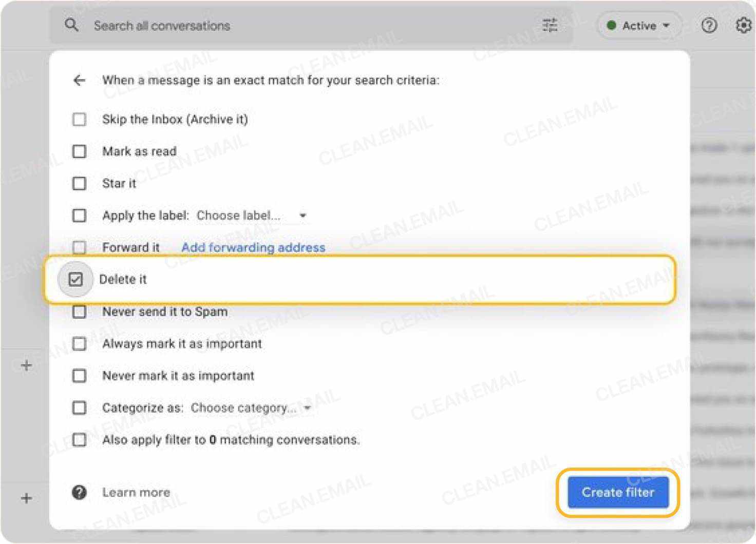This screenshot has height=544, width=756.
Task: Open Add forwarding address link
Action: pyautogui.click(x=253, y=247)
